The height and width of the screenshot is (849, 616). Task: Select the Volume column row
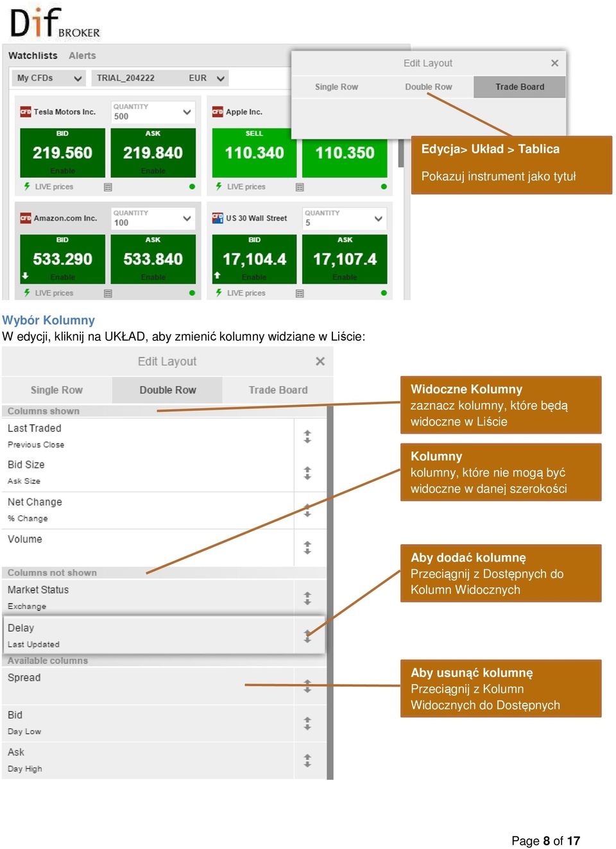point(164,547)
